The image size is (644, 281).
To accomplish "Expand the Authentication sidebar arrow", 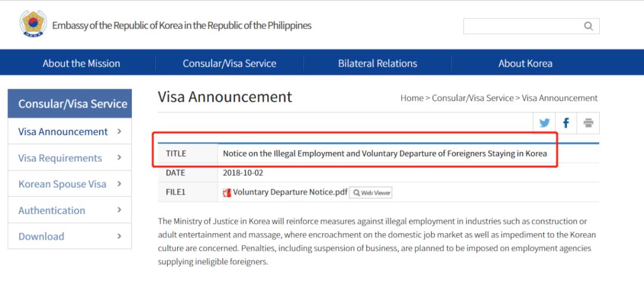I will pyautogui.click(x=120, y=210).
